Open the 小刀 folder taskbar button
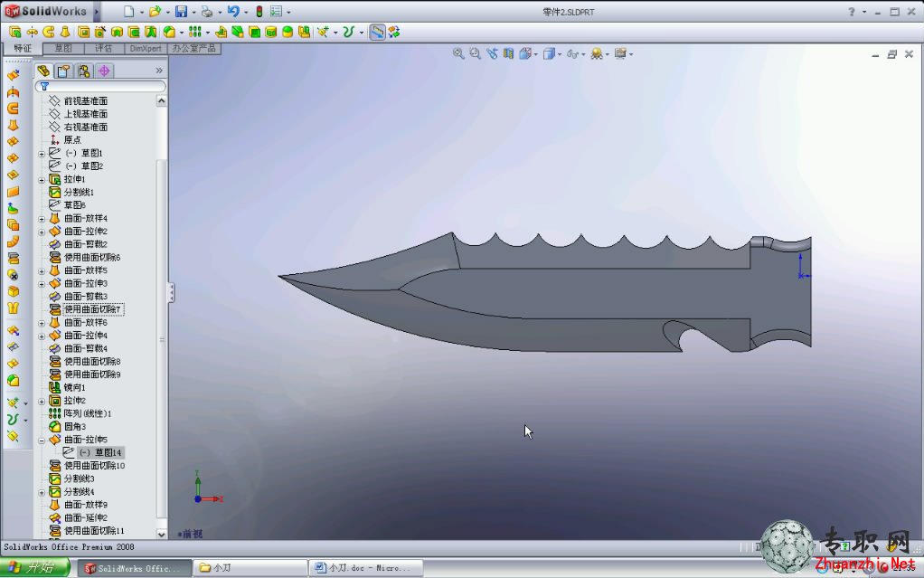Screen dimensions: 924x578 250,569
